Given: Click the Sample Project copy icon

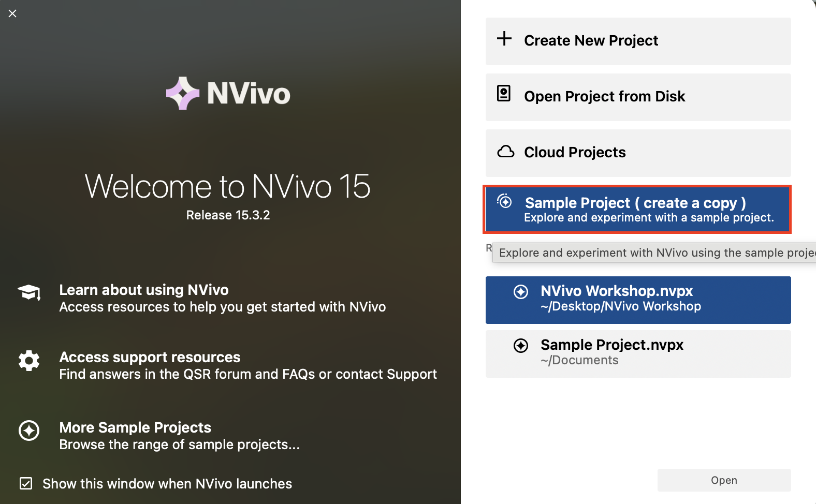Looking at the screenshot, I should pos(504,201).
